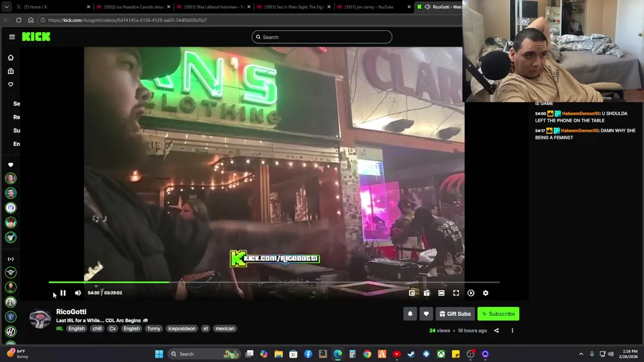The width and height of the screenshot is (644, 362).
Task: Open Microsoft Store from taskbar
Action: click(293, 354)
